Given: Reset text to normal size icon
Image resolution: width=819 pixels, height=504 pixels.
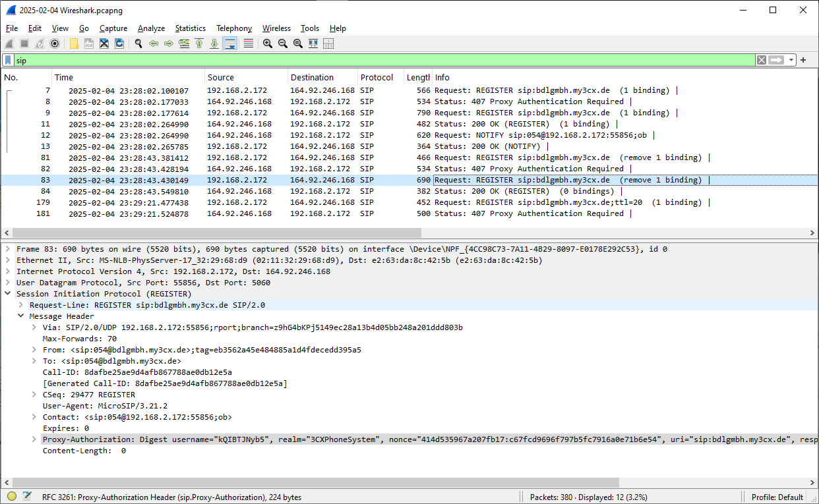Looking at the screenshot, I should 298,43.
